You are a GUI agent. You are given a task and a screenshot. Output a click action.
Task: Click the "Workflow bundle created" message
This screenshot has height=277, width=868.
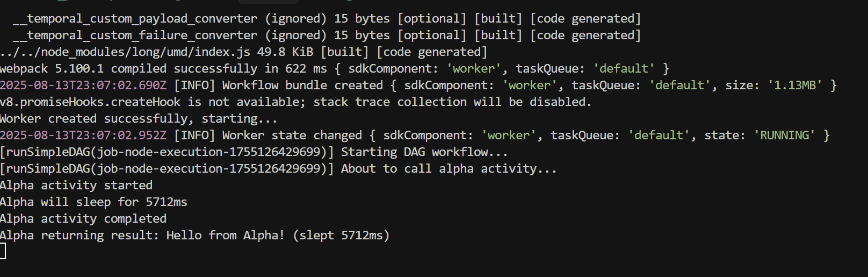coord(303,86)
